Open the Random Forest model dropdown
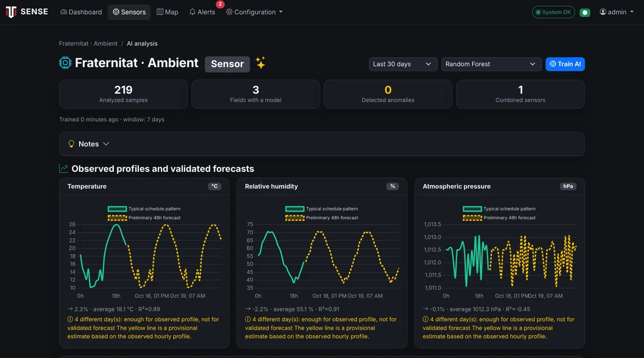The image size is (644, 358). 491,64
